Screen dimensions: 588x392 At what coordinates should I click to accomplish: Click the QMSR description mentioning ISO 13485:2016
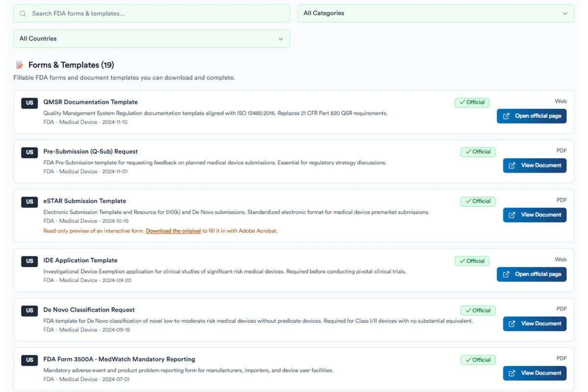point(216,114)
